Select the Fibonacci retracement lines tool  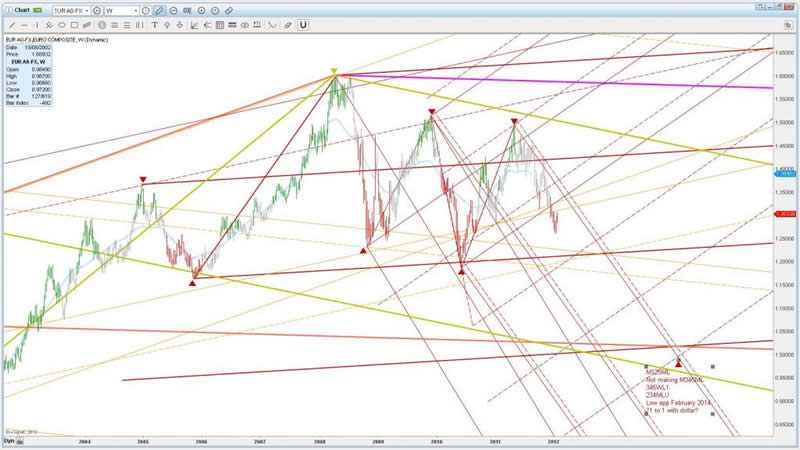click(115, 25)
